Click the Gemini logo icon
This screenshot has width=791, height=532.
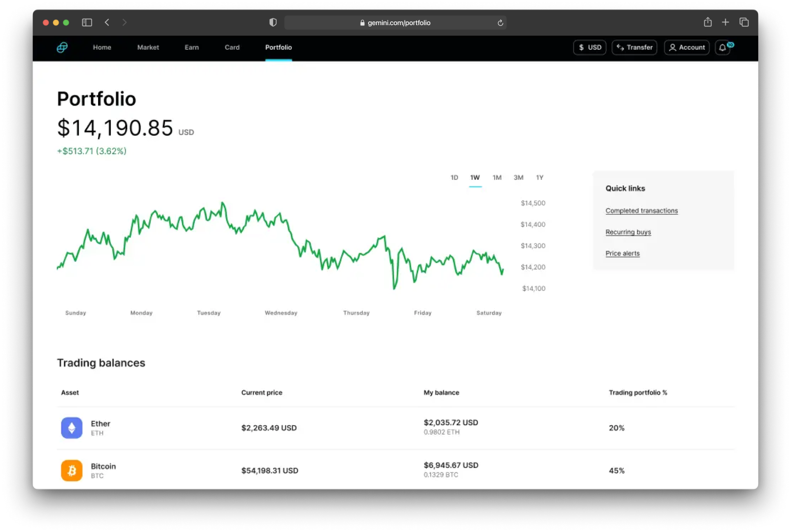tap(62, 47)
